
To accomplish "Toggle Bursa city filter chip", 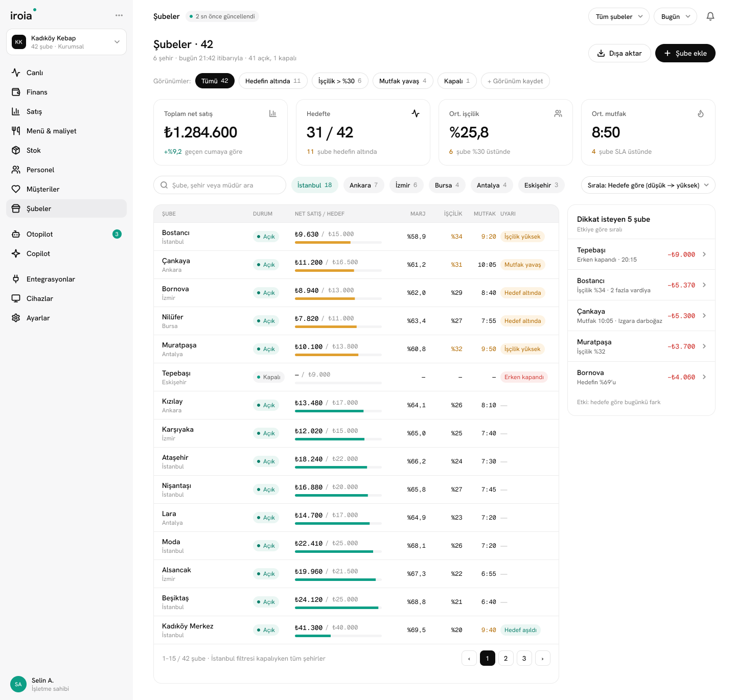I will pyautogui.click(x=447, y=185).
